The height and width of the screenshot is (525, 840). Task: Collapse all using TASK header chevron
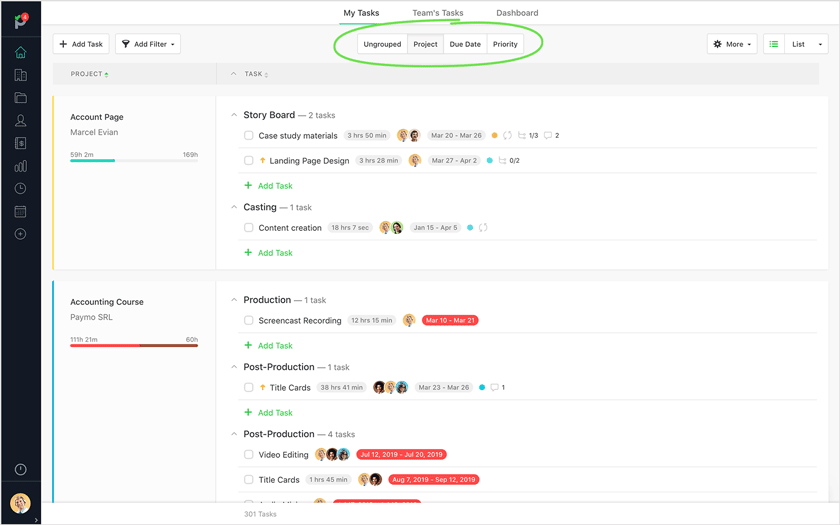click(x=233, y=74)
